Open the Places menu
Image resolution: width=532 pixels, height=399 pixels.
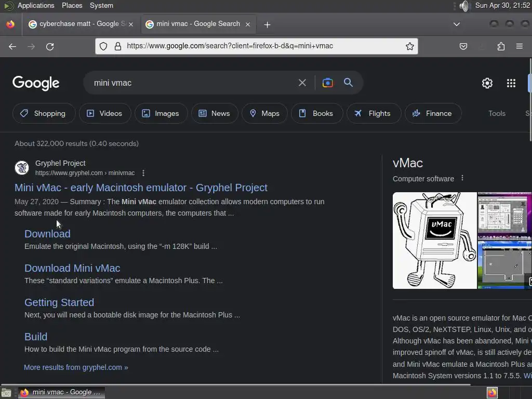72,5
